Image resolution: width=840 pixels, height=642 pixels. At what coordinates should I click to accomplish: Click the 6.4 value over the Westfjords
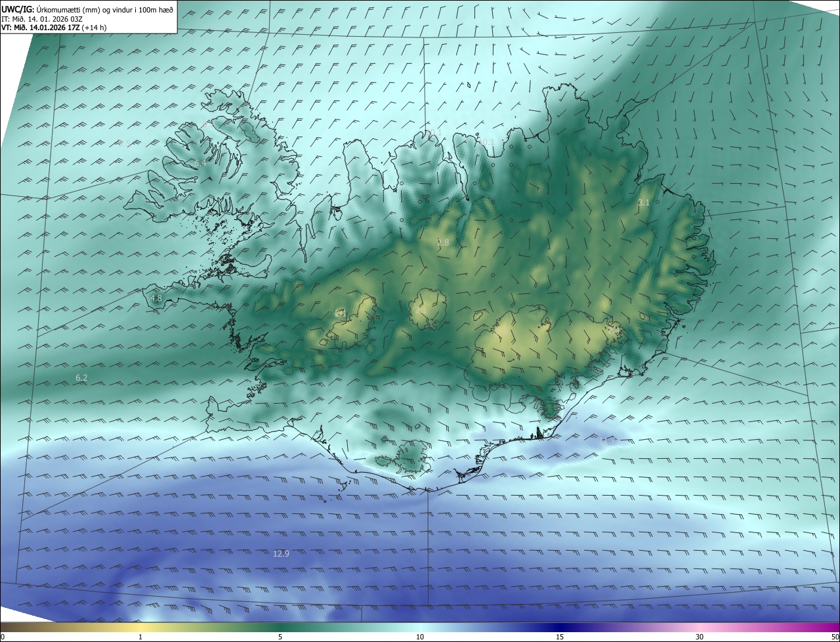tap(200, 163)
